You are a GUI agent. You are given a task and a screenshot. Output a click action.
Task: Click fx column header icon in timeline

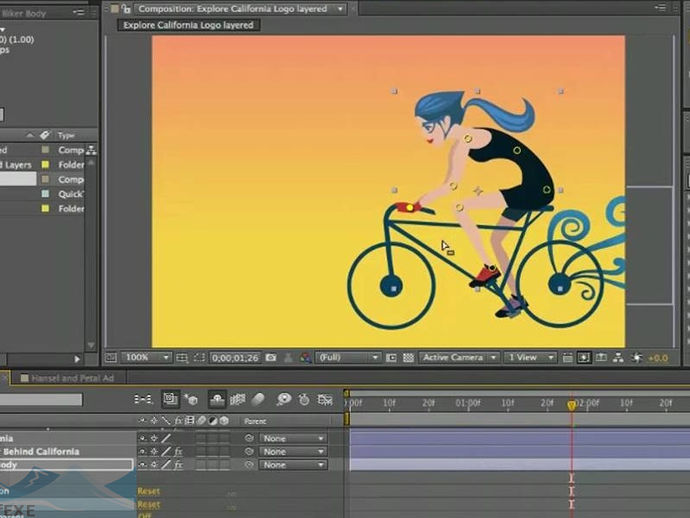pos(178,421)
